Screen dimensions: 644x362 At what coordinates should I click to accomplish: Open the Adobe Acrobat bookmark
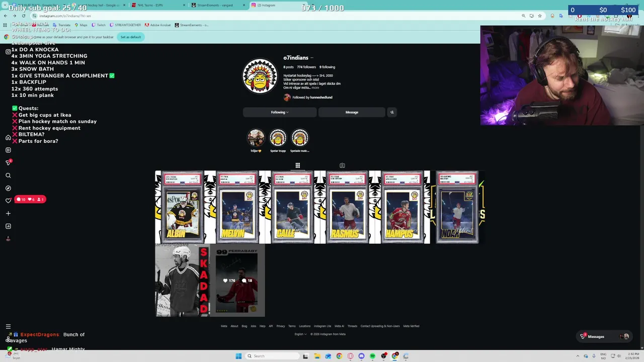click(158, 25)
